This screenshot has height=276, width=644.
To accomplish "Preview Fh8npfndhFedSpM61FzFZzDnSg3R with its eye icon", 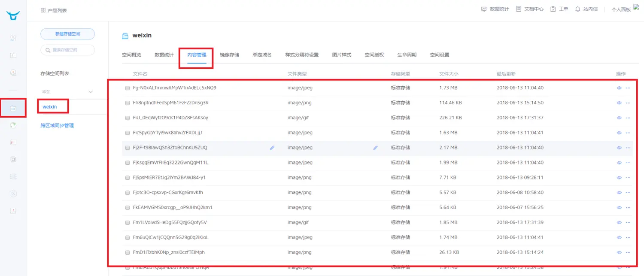I will (619, 103).
